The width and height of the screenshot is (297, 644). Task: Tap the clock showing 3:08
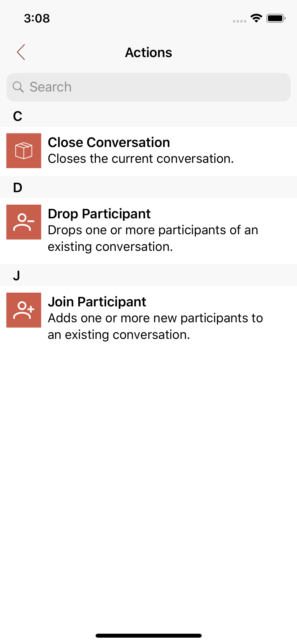(x=36, y=18)
